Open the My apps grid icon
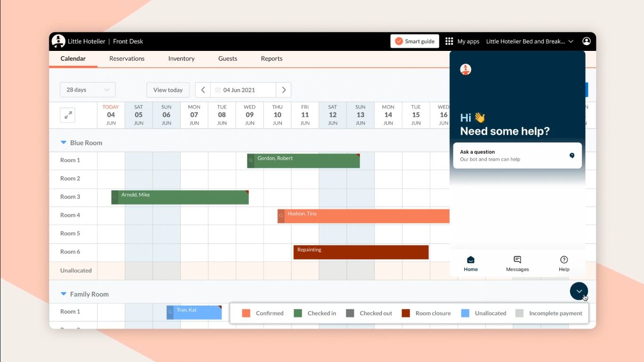Screen dimensions: 644x362 pyautogui.click(x=449, y=41)
